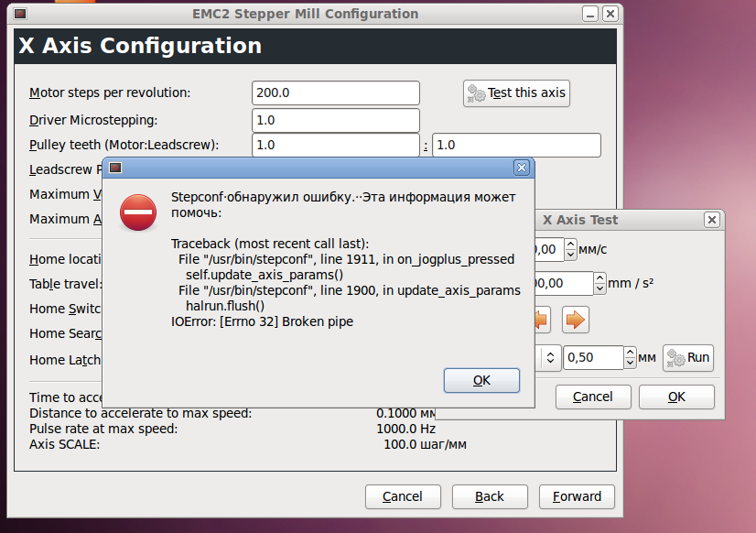The height and width of the screenshot is (533, 756).
Task: Minimize the EMC2 Stepper Mill Configuration window
Action: click(590, 14)
